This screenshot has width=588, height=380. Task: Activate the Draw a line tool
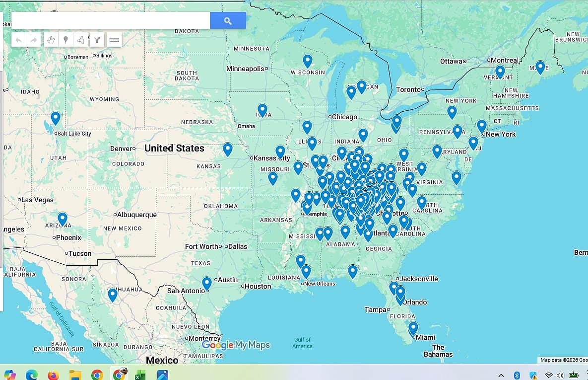point(81,40)
